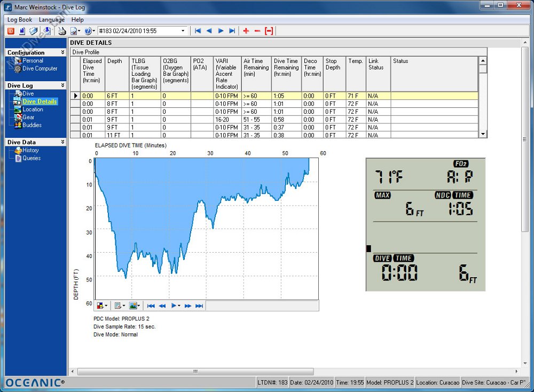The image size is (534, 392).
Task: Select the '1:05' dive time remaining cell
Action: tap(286, 96)
